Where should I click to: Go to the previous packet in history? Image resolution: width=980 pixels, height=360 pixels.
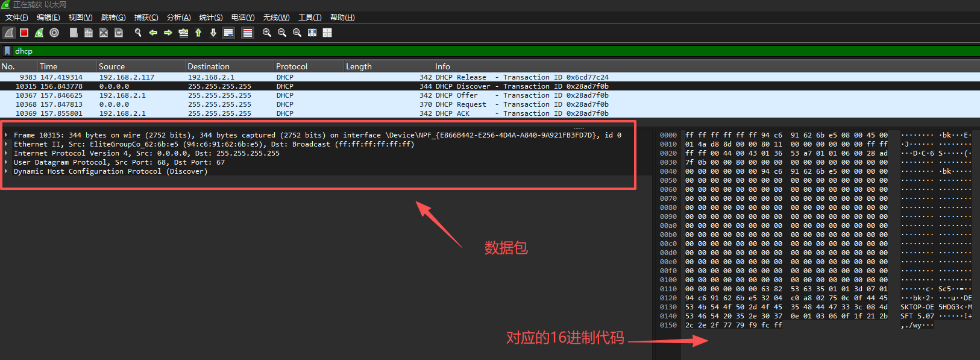(x=153, y=33)
